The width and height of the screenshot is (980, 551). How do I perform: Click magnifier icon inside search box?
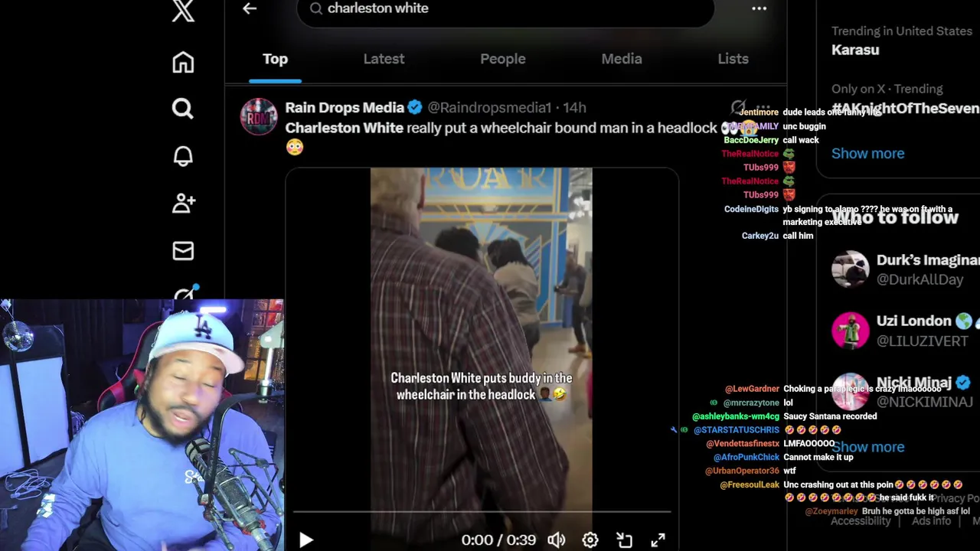pyautogui.click(x=315, y=8)
